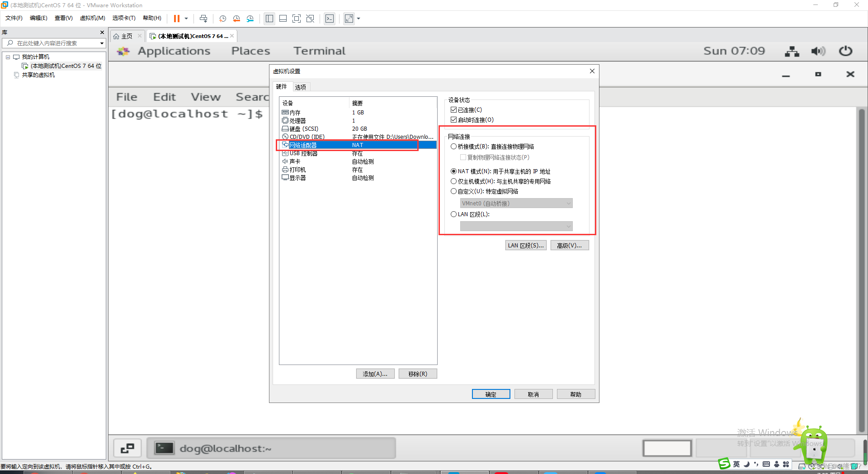Screen dimensions: 868x474
Task: Revert the virtual machine to snapshot icon
Action: pos(236,19)
